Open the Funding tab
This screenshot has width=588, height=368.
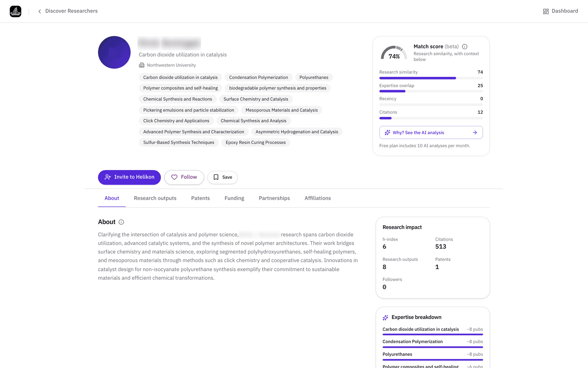click(234, 198)
